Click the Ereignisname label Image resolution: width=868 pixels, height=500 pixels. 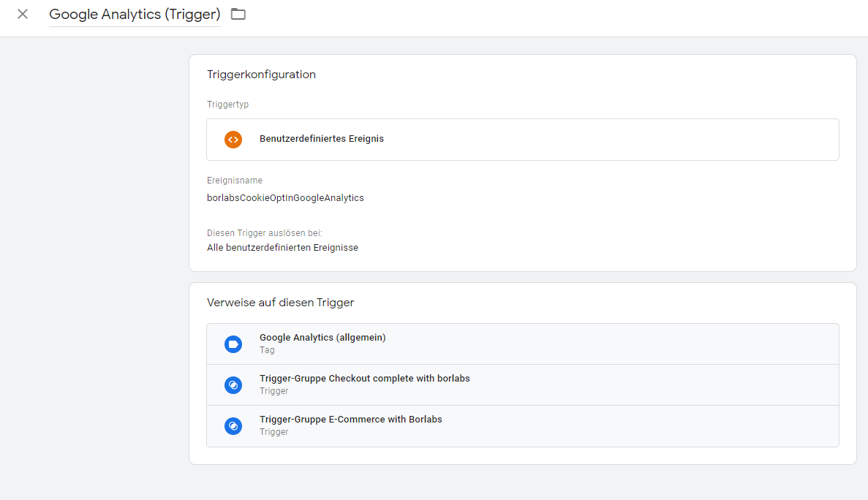pyautogui.click(x=235, y=181)
